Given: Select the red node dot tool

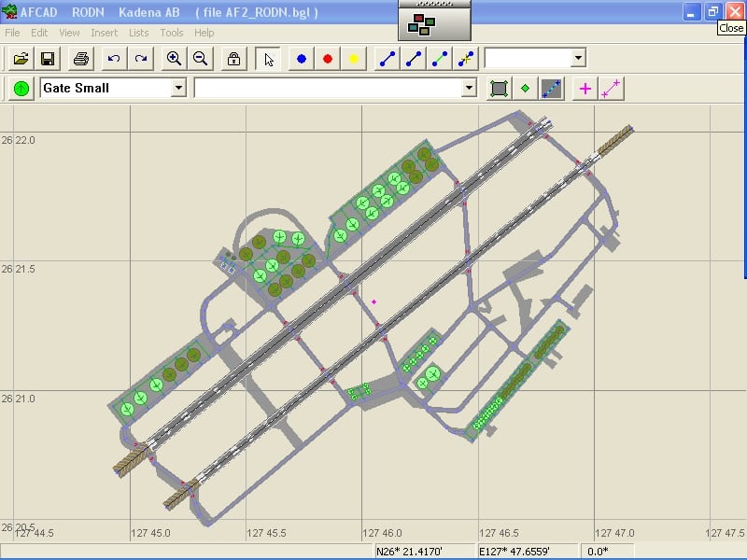Looking at the screenshot, I should [x=328, y=59].
